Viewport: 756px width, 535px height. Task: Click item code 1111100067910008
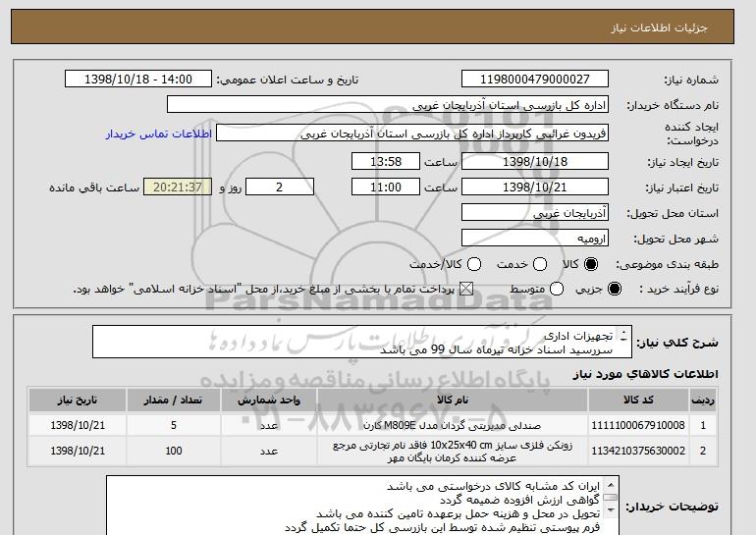coord(638,425)
